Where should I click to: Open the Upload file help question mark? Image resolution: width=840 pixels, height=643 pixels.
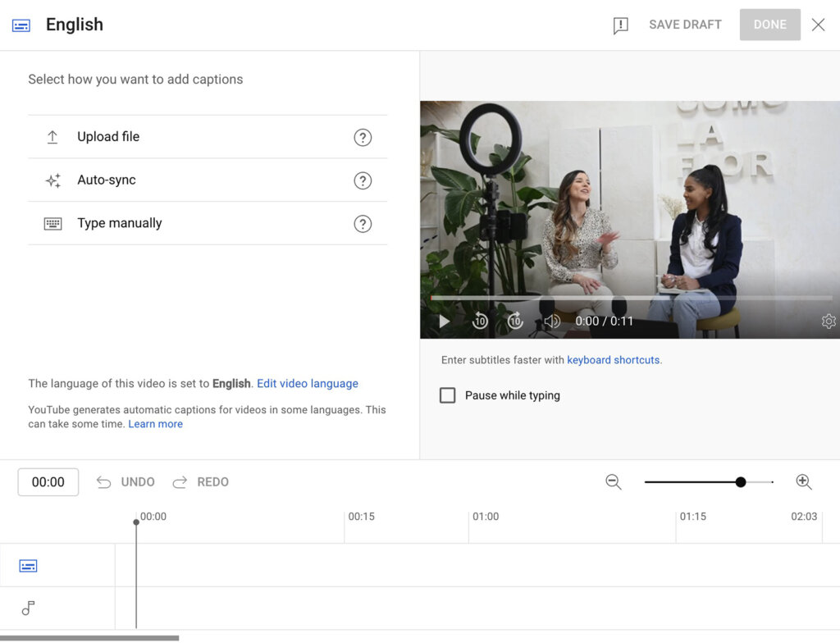tap(363, 137)
